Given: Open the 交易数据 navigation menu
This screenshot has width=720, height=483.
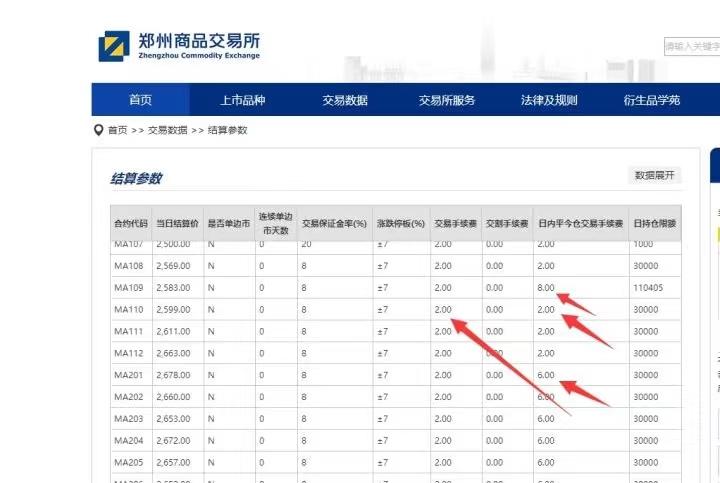Looking at the screenshot, I should point(345,100).
